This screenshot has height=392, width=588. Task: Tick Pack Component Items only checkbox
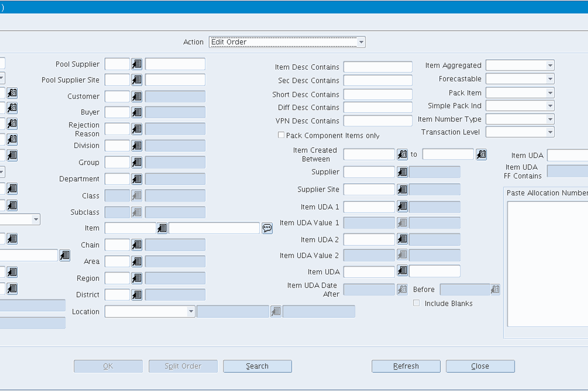281,135
